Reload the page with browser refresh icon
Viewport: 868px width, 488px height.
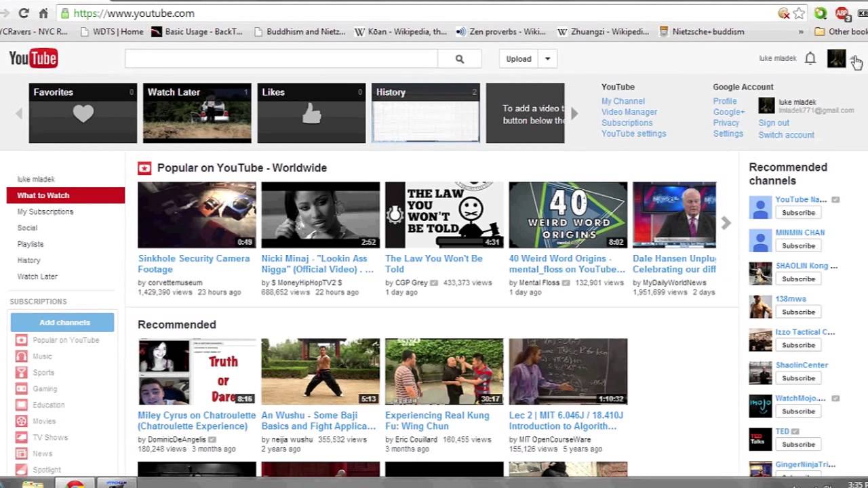click(x=24, y=13)
